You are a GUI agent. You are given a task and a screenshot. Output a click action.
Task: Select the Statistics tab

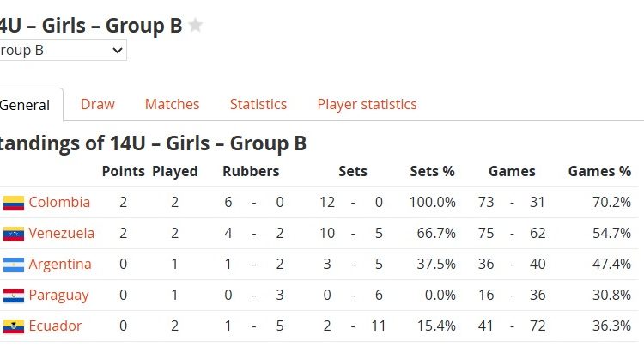[x=258, y=104]
